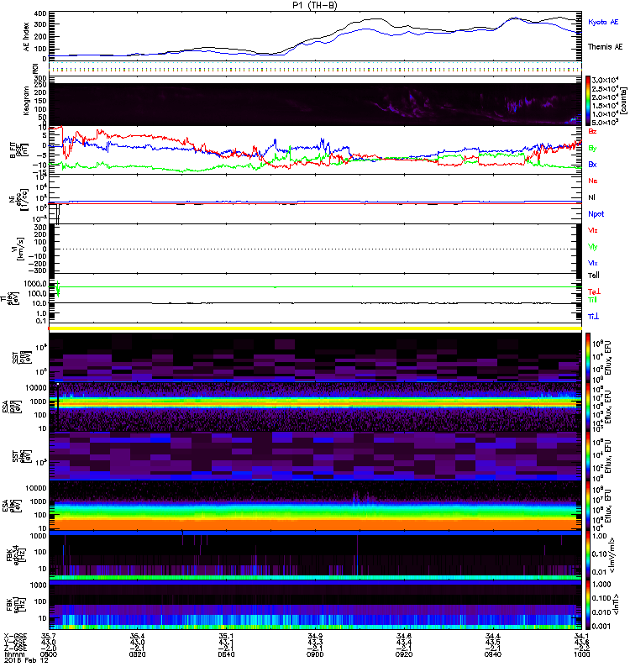Click the 'X-GSE' row label
Screen dimensions: 630x672
point(15,636)
